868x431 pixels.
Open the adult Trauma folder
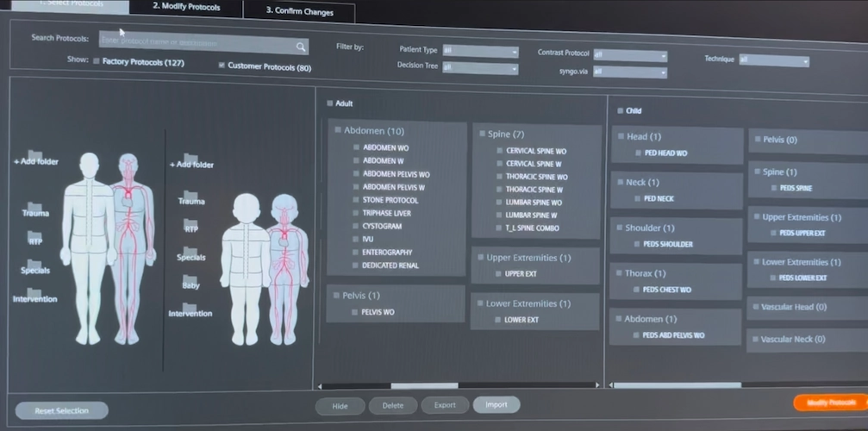point(34,209)
